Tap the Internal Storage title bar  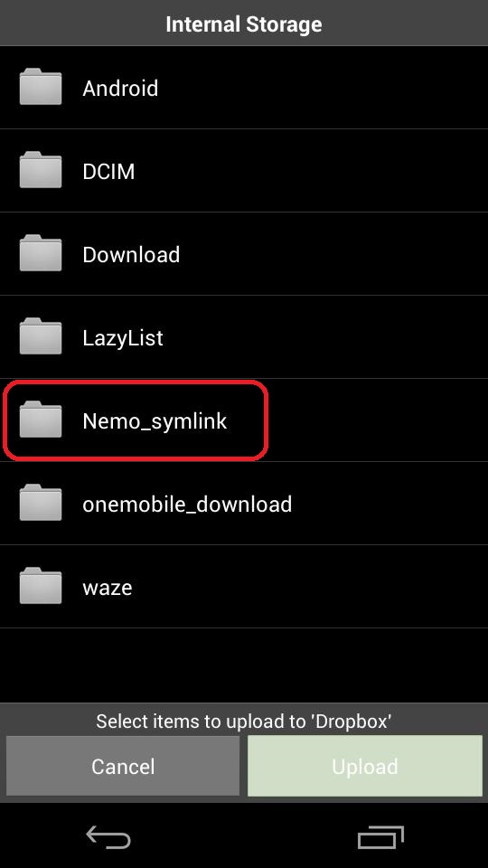[x=244, y=24]
